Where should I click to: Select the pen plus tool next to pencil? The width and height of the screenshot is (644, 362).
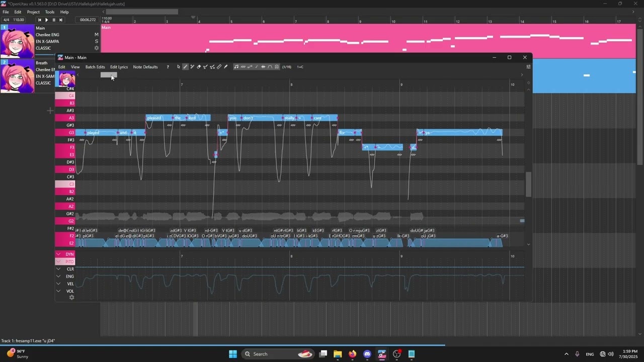click(192, 67)
